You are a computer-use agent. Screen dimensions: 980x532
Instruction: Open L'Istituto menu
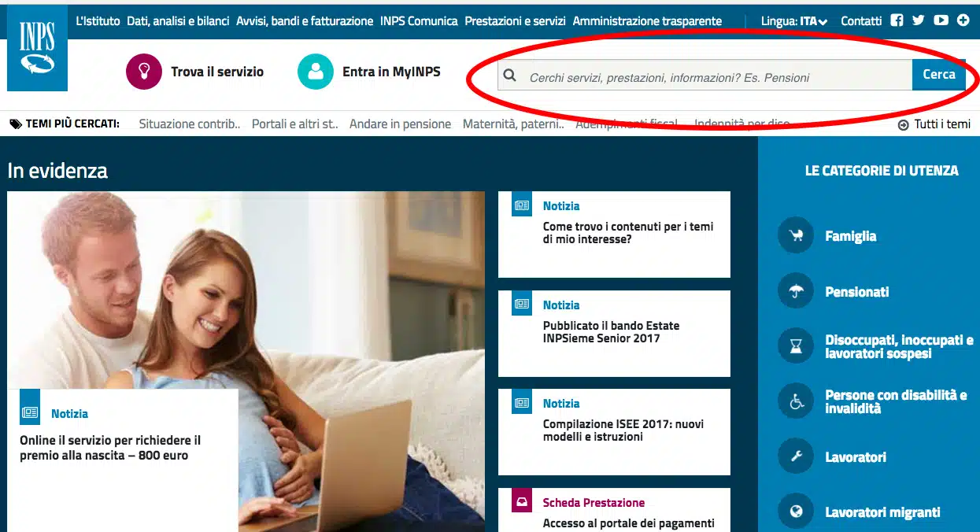98,21
